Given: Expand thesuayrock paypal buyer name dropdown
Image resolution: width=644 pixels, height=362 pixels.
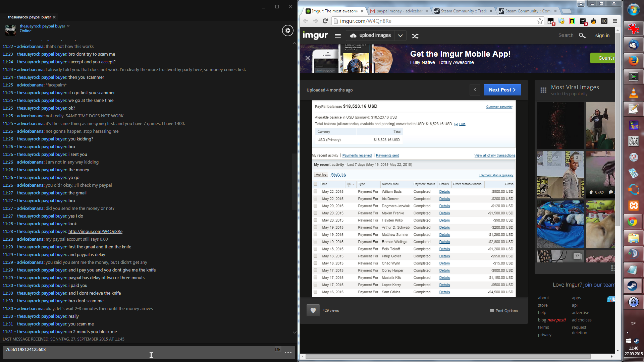Looking at the screenshot, I should click(68, 26).
